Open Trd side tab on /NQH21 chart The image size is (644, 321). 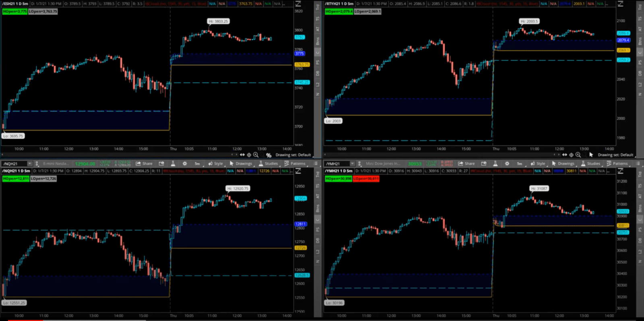click(318, 174)
